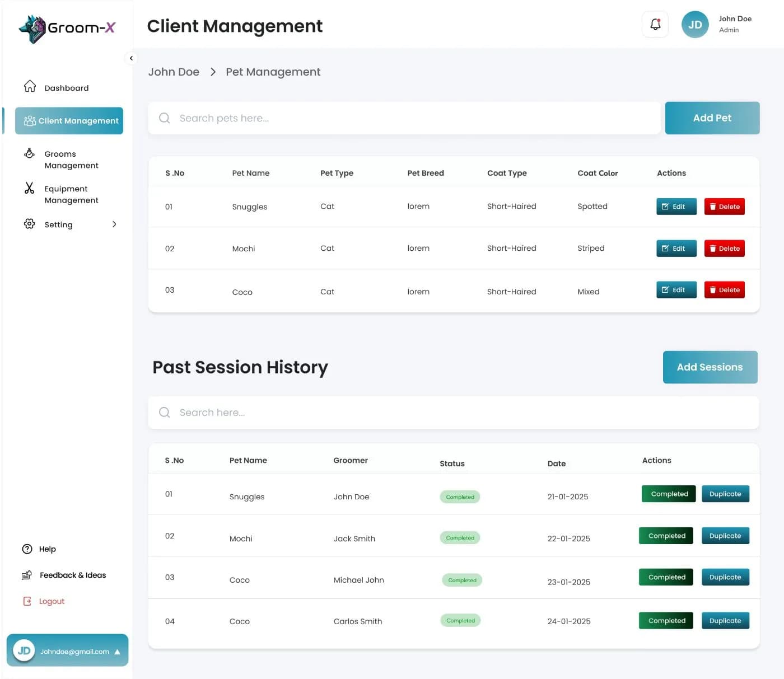The image size is (784, 679).
Task: Navigate to John Doe breadcrumb
Action: [174, 72]
